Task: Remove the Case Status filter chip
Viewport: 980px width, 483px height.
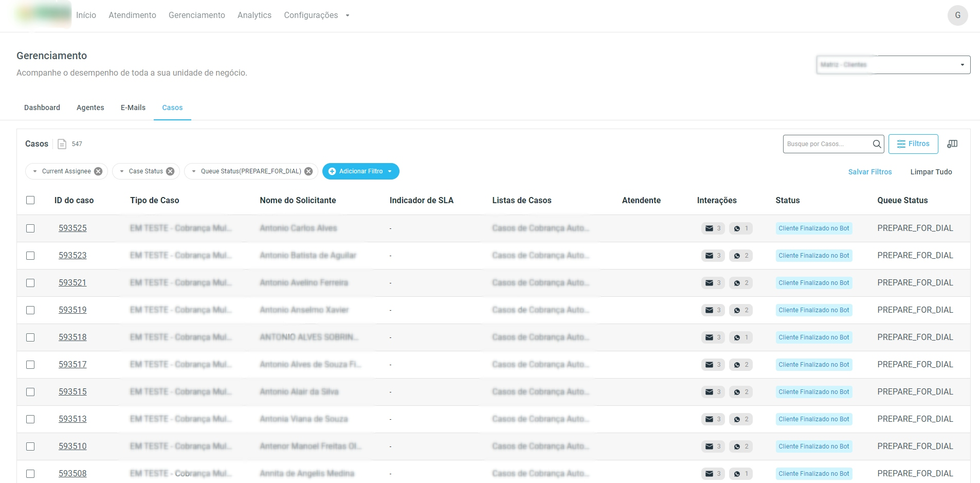Action: 170,171
